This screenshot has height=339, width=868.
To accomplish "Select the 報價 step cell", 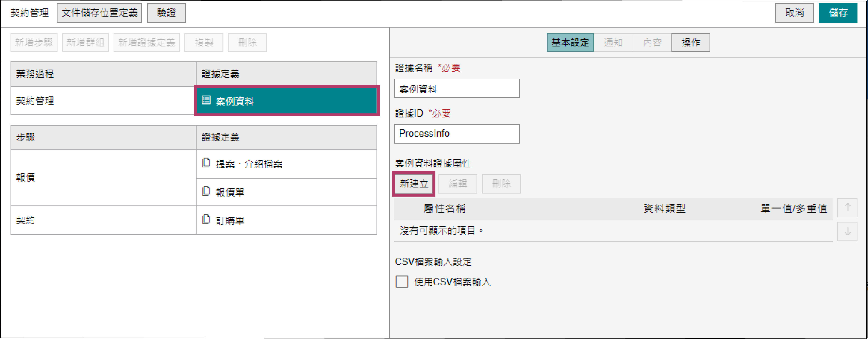I will point(103,177).
